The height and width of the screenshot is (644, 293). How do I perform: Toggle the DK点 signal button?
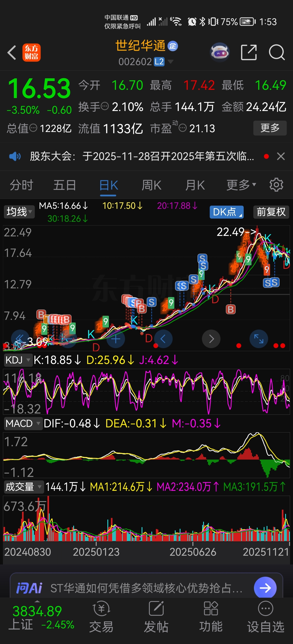pyautogui.click(x=226, y=212)
